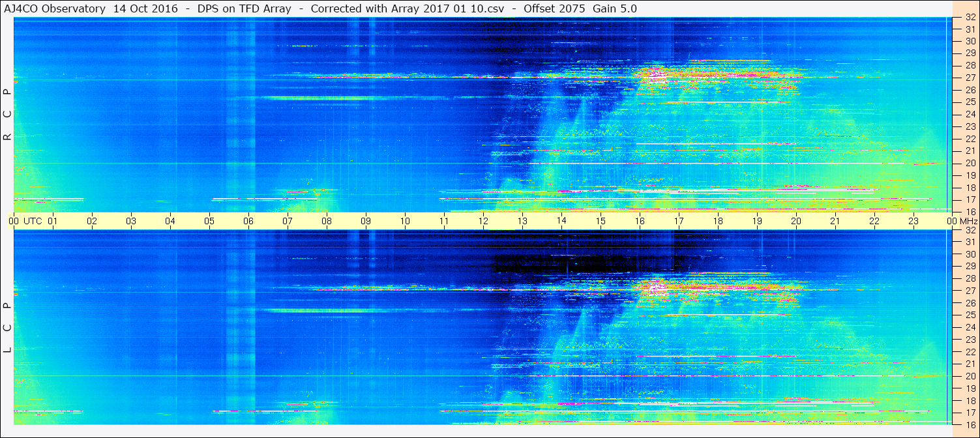Click the 20 hour mark on time axis
Screen dimensions: 980x438
[796, 221]
